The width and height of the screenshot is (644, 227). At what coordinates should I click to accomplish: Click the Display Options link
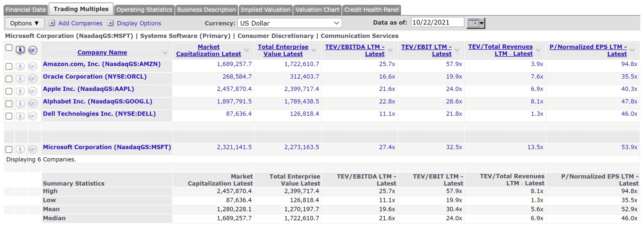tap(139, 23)
